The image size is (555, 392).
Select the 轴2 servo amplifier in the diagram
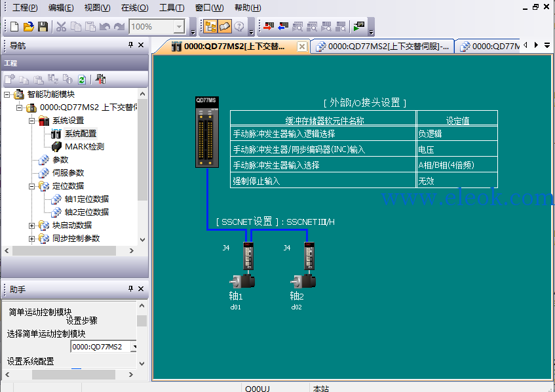309,256
